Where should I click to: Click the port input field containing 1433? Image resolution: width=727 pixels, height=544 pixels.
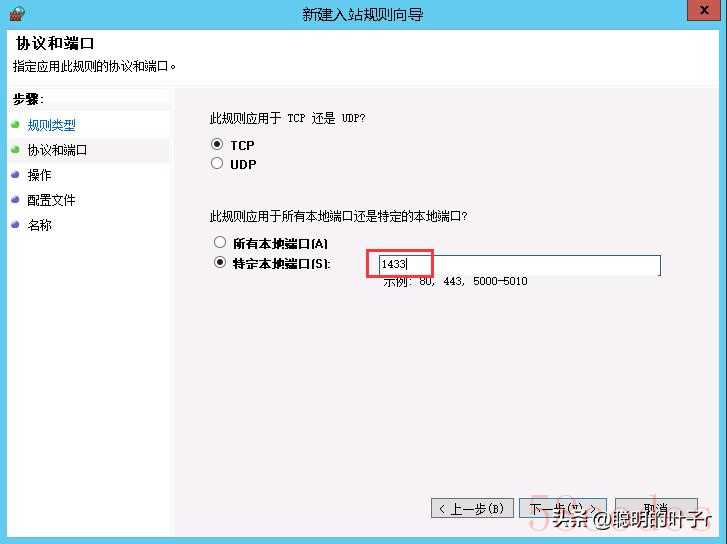point(520,265)
